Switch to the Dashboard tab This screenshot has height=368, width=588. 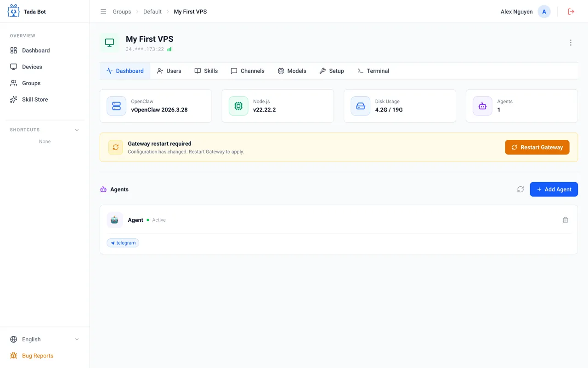pos(125,71)
